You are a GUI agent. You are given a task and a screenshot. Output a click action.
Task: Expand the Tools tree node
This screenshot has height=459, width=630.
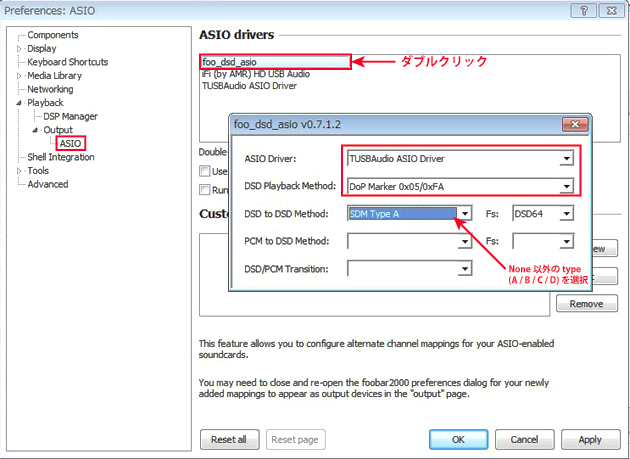(x=18, y=171)
